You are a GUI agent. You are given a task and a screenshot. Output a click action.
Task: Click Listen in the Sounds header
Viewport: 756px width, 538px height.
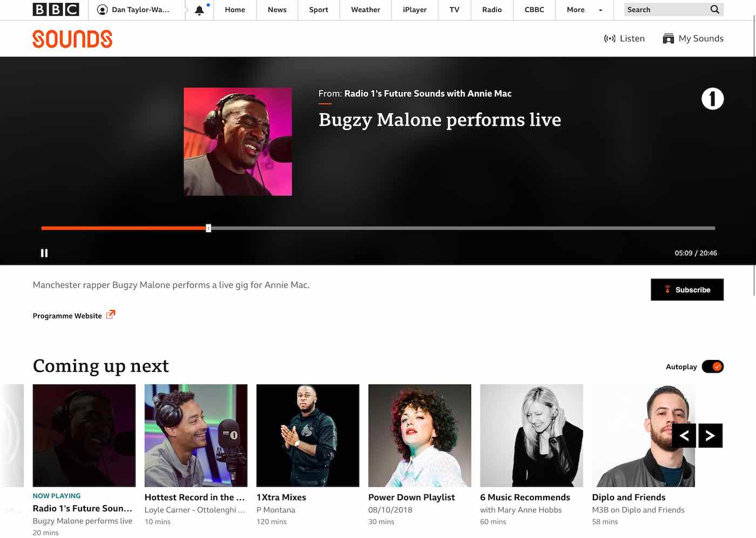pos(624,38)
